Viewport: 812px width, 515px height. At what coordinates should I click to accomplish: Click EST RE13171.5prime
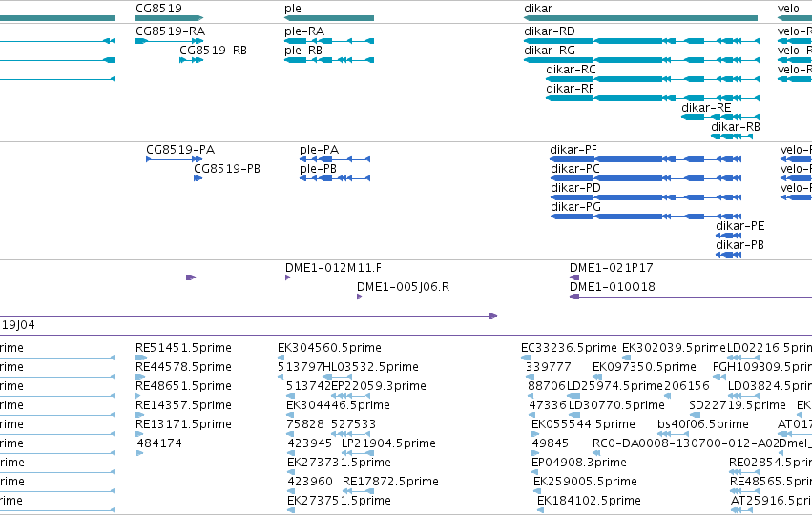point(183,425)
